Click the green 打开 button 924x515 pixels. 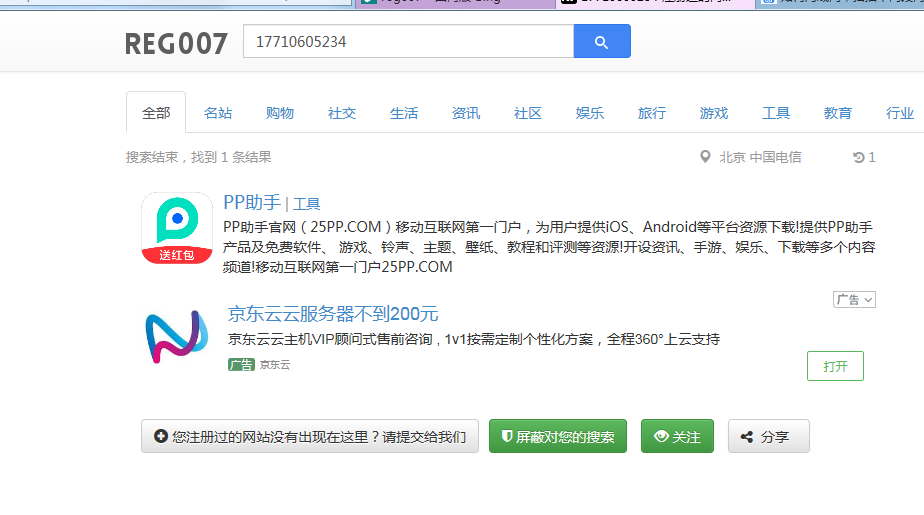coord(835,366)
